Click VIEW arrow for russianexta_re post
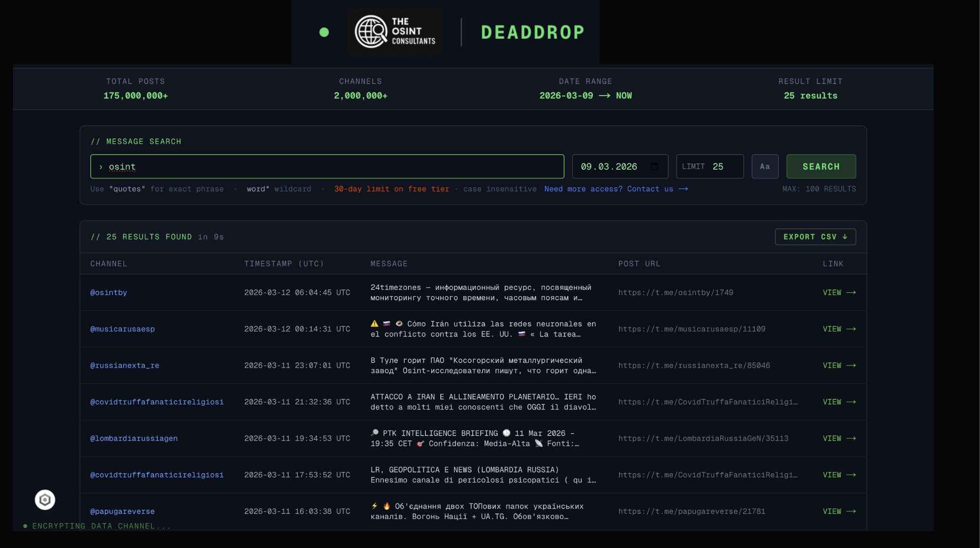This screenshot has width=980, height=548. pyautogui.click(x=839, y=365)
